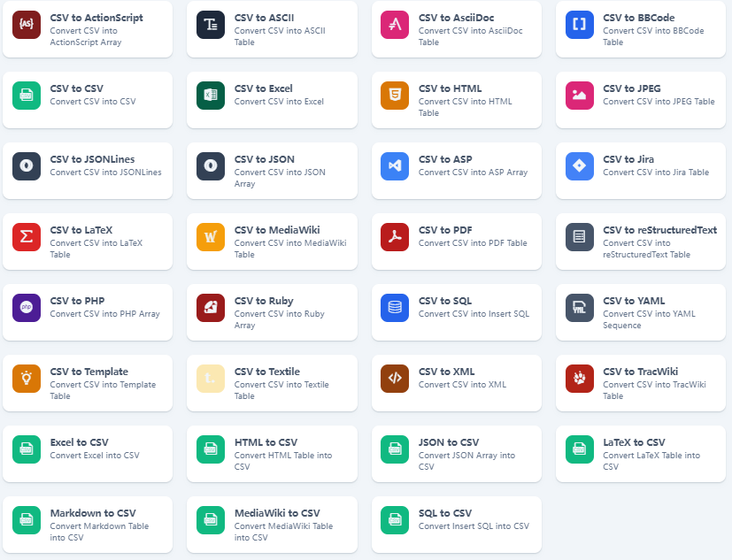Click the red LaTeX sigma icon
The height and width of the screenshot is (560, 732).
click(27, 236)
